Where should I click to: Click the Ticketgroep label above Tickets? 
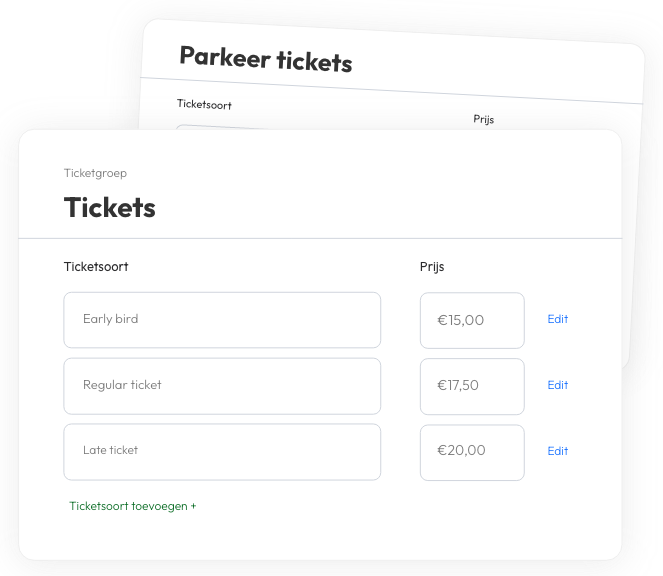[95, 173]
